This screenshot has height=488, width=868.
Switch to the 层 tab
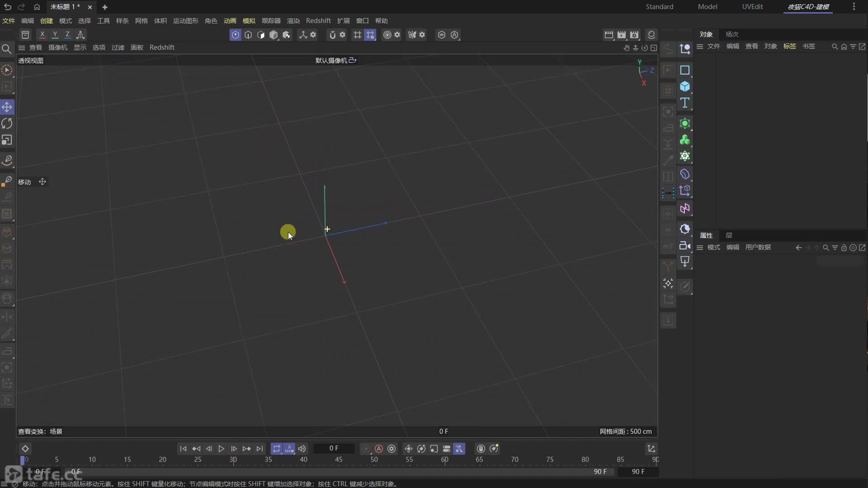click(x=729, y=235)
